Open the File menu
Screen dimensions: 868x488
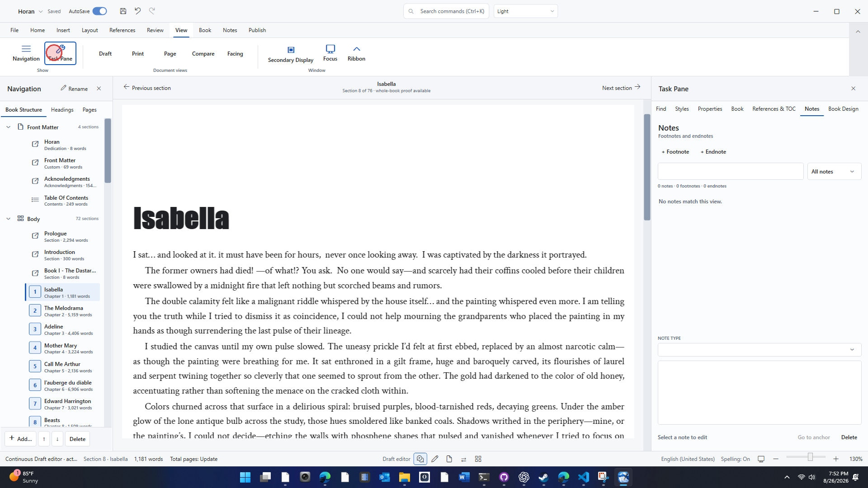pos(14,30)
